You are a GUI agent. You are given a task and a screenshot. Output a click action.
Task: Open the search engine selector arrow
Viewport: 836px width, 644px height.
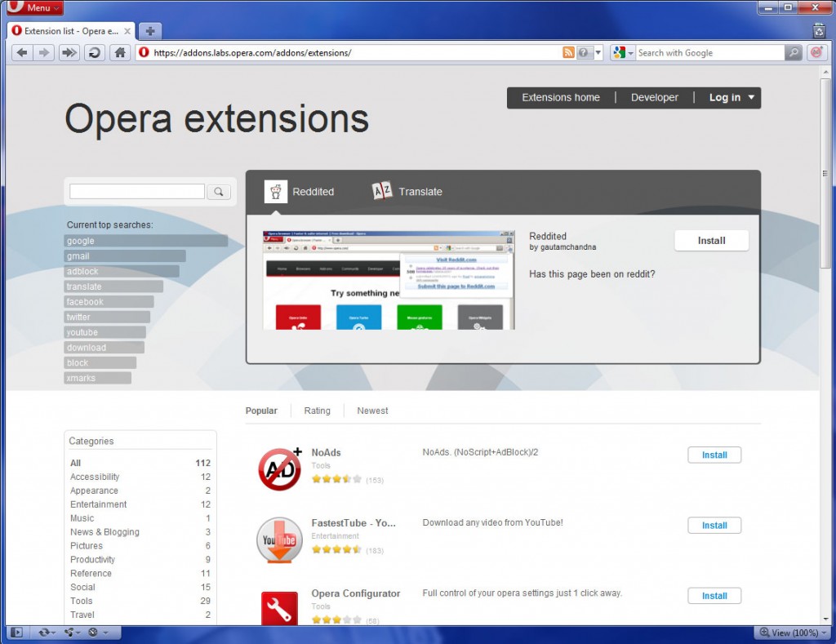631,53
